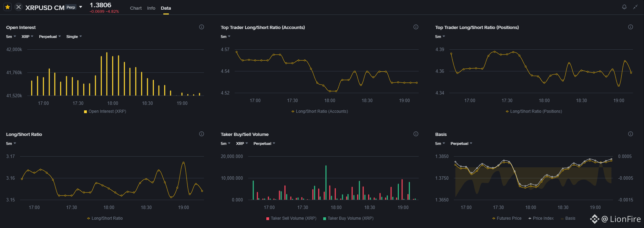This screenshot has width=644, height=228.
Task: Show info for Open Interest chart
Action: pyautogui.click(x=202, y=27)
